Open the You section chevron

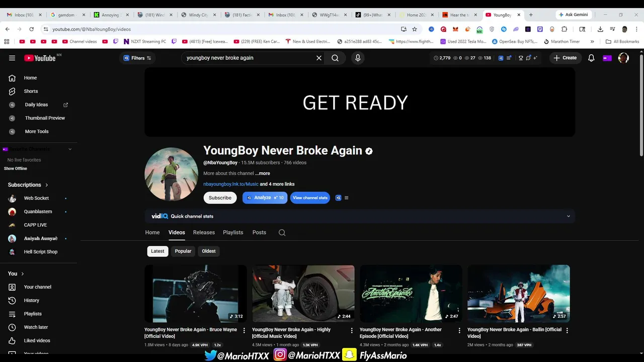23,274
